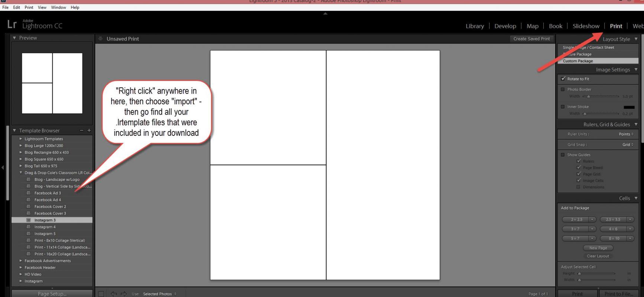
Task: Add a 4 x 6 cell to package
Action: coord(613,229)
